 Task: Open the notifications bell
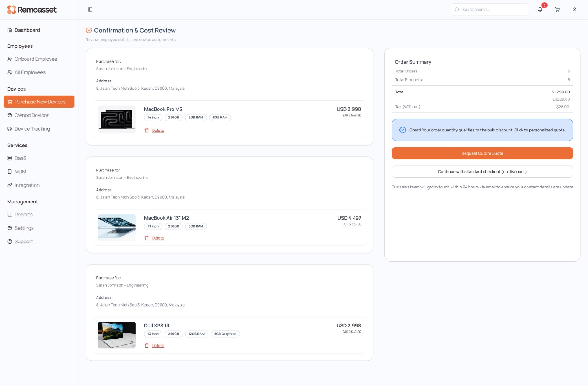point(540,10)
